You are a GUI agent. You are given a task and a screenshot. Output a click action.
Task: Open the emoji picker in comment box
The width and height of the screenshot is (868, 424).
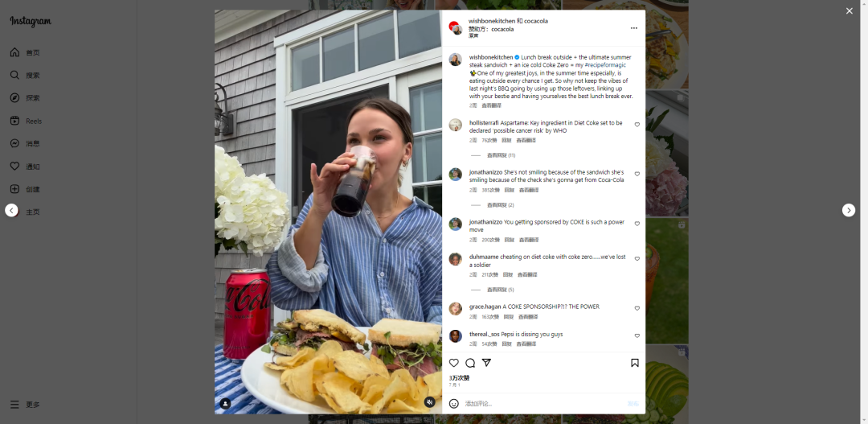(453, 404)
